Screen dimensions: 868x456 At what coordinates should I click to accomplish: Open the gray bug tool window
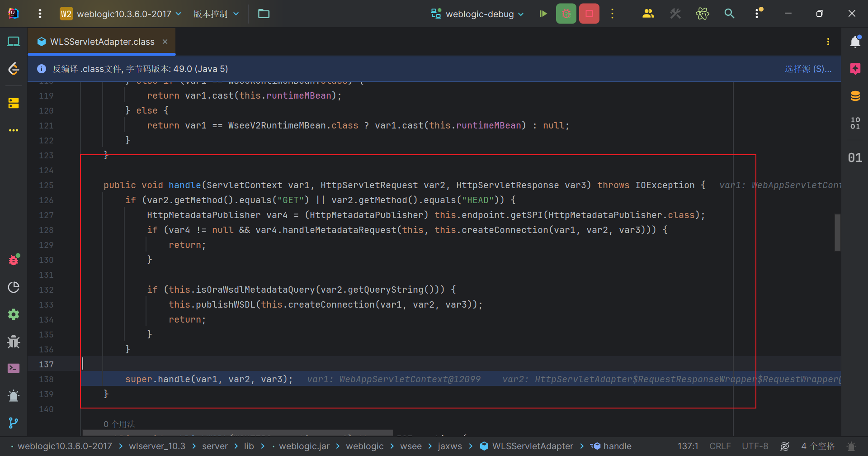click(14, 342)
